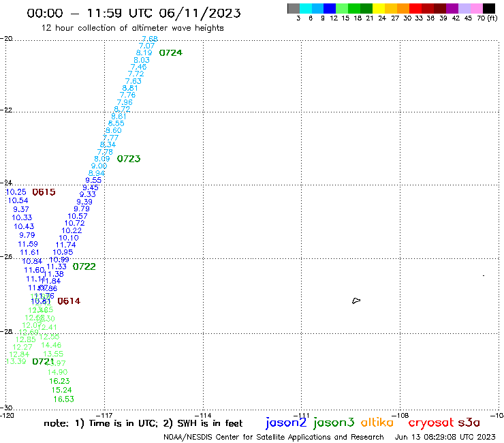Click the 14.90 wave height value
The width and height of the screenshot is (504, 443).
(57, 372)
